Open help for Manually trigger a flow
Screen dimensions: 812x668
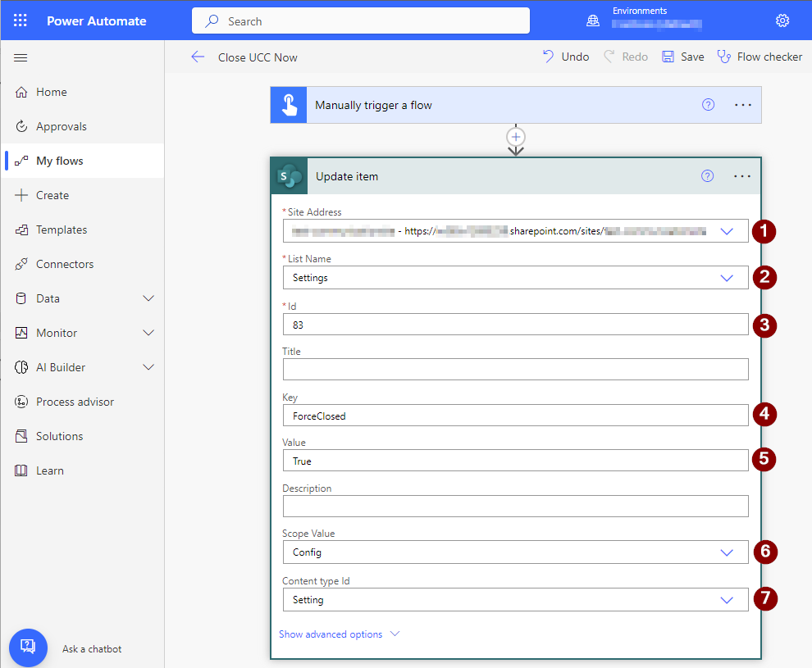(x=708, y=105)
